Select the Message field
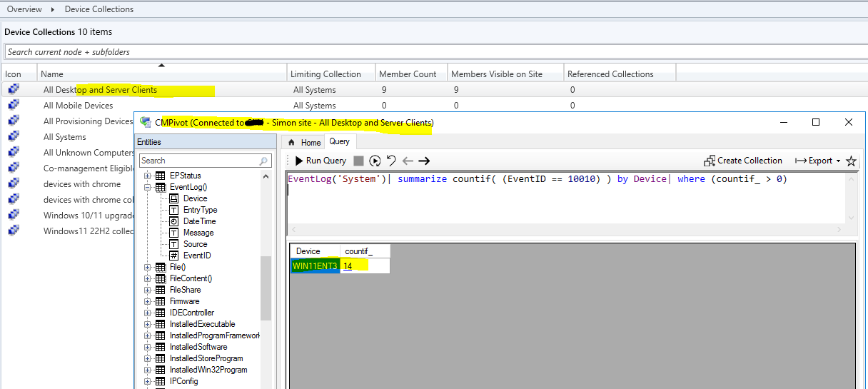 pyautogui.click(x=198, y=233)
